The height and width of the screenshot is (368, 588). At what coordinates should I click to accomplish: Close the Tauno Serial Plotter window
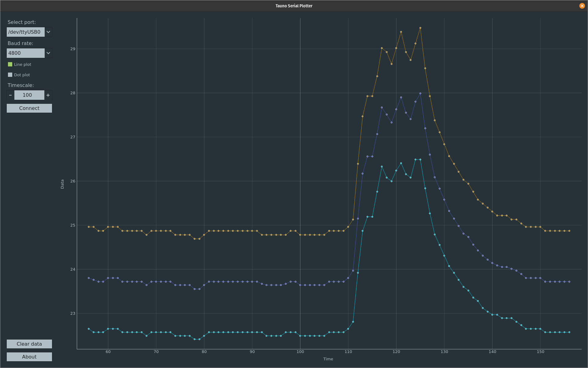coord(582,6)
